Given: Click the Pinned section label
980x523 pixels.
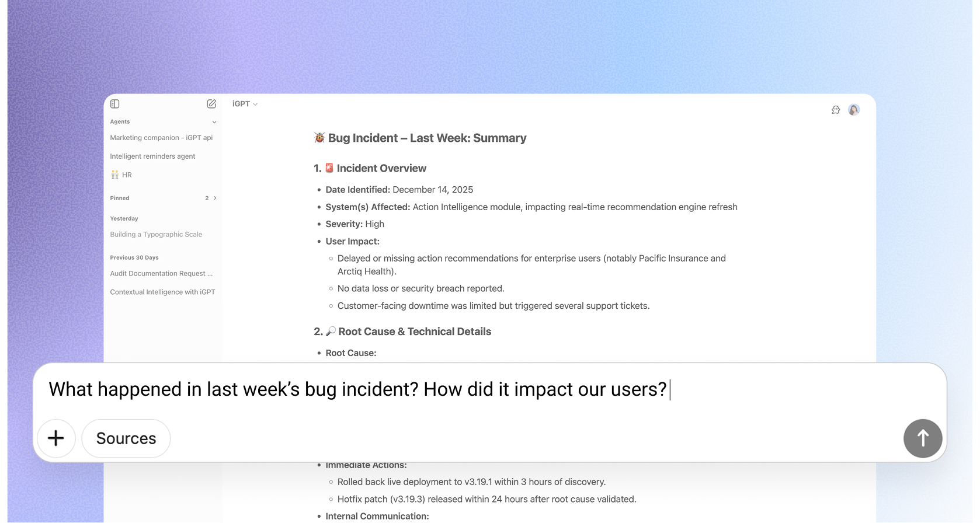Looking at the screenshot, I should 120,198.
